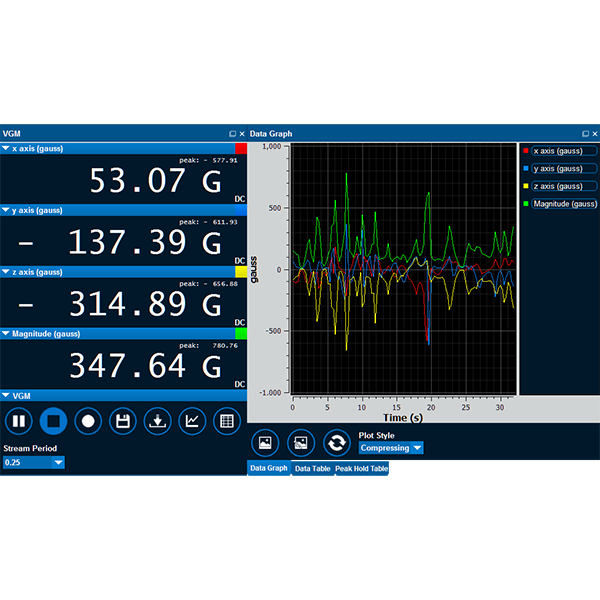Pause the VGM data stream

point(19,422)
